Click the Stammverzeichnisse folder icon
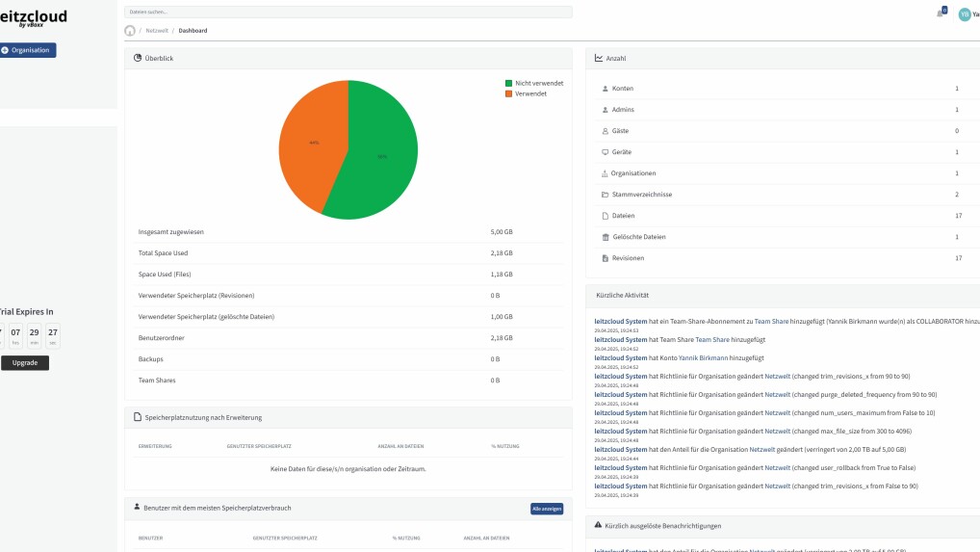The width and height of the screenshot is (980, 552). (x=605, y=195)
